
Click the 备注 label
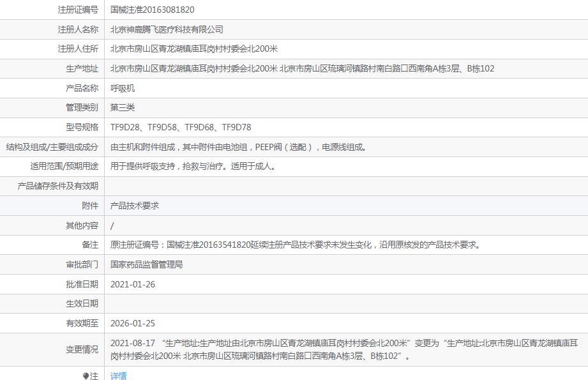90,245
